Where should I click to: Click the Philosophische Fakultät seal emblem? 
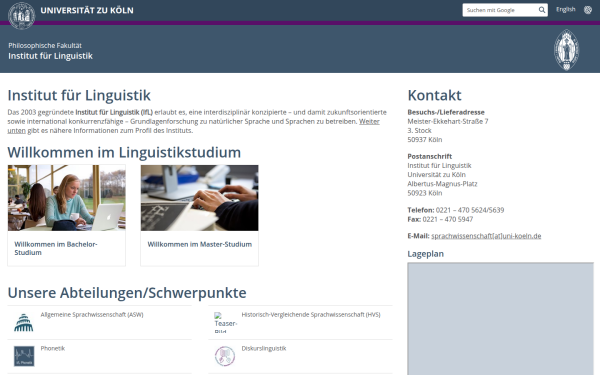(566, 50)
